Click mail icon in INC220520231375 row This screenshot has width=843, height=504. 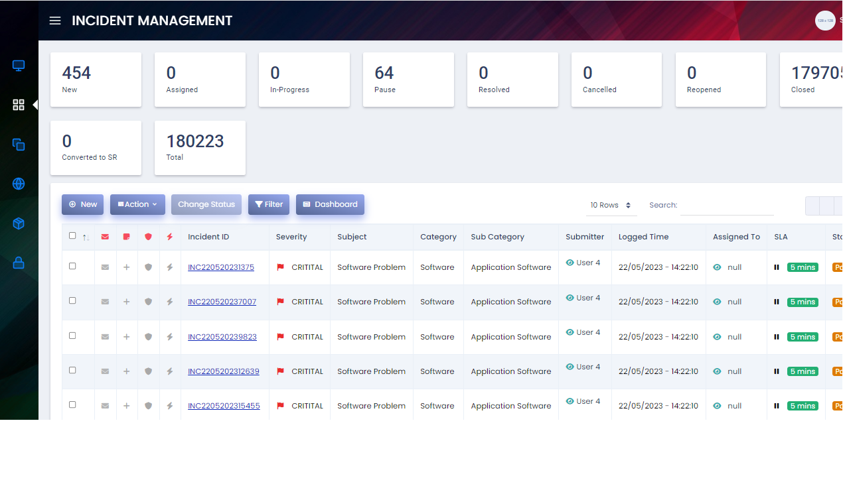[105, 267]
